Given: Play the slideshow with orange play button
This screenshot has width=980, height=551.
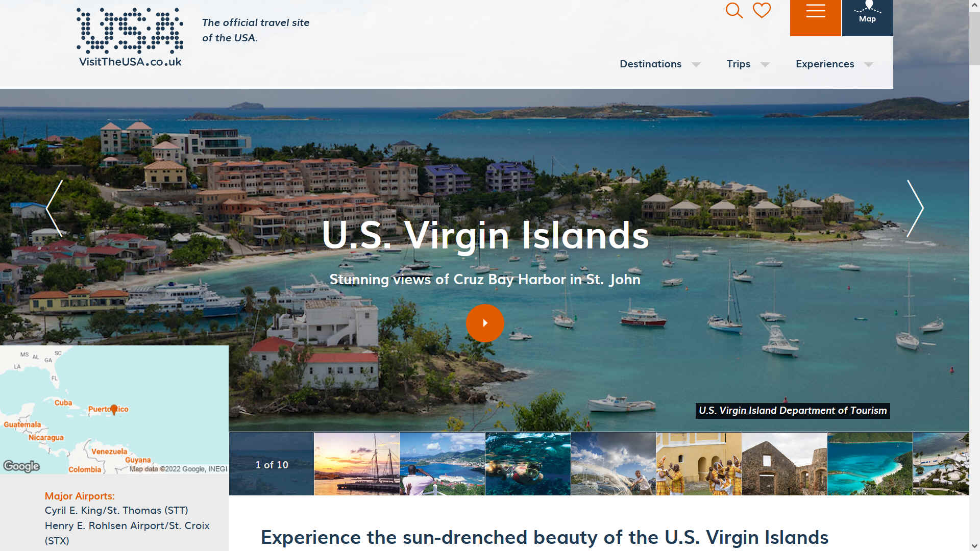Looking at the screenshot, I should (485, 323).
